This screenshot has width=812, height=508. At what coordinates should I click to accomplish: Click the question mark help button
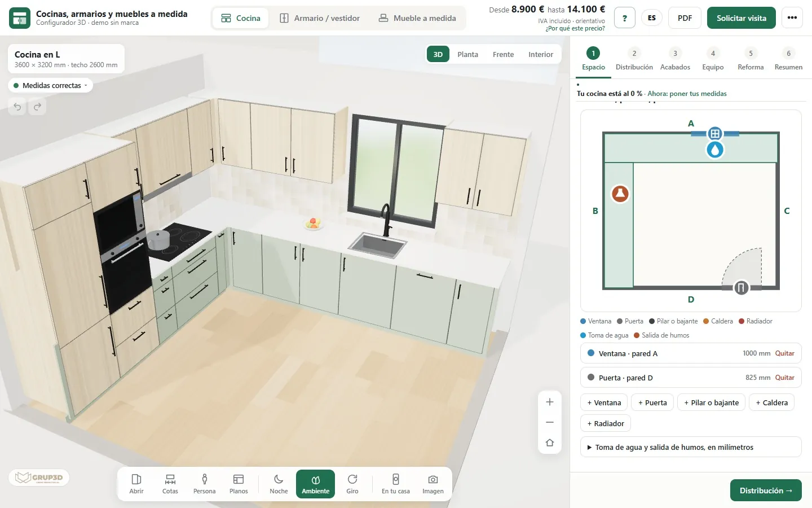pos(625,18)
